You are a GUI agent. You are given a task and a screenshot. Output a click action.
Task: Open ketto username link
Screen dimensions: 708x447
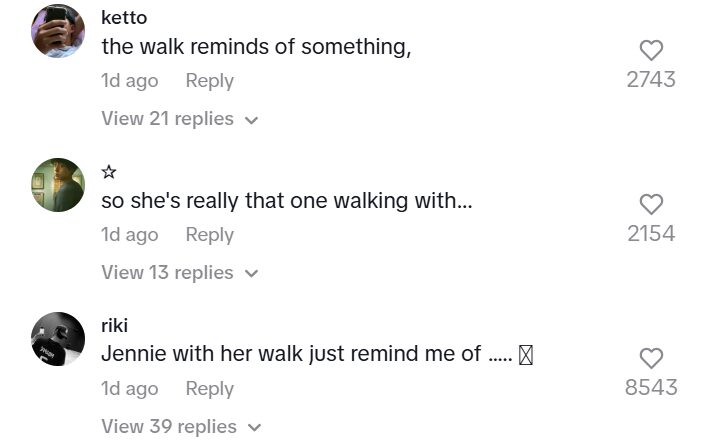(x=125, y=18)
